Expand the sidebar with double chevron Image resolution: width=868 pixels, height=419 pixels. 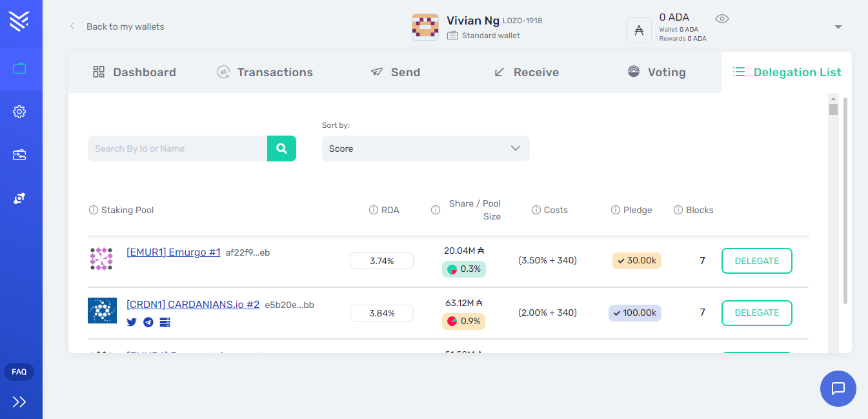(x=19, y=402)
